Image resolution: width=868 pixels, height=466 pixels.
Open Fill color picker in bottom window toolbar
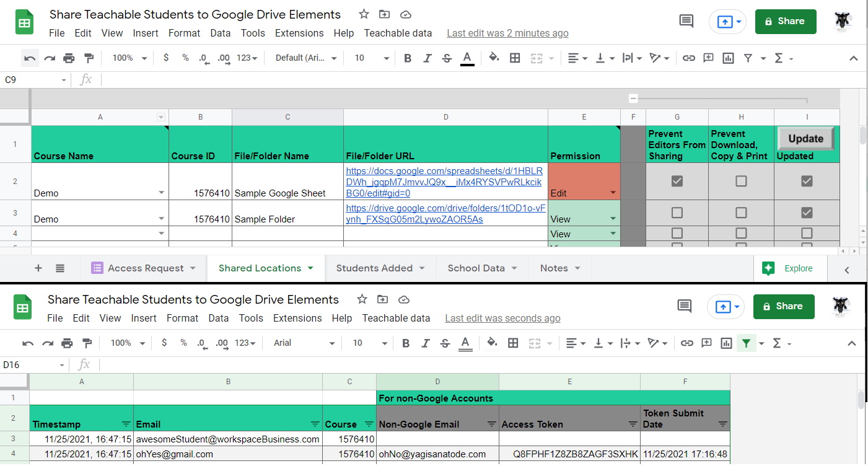492,343
